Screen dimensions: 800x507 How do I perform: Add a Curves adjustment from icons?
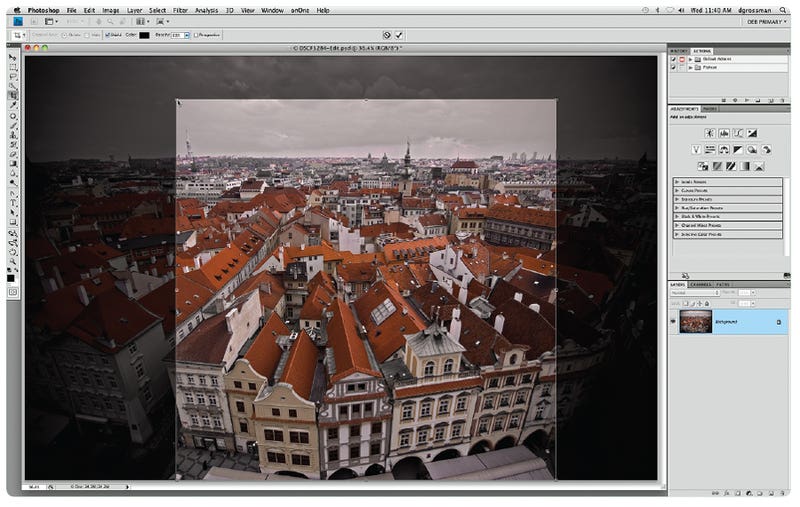pyautogui.click(x=737, y=133)
